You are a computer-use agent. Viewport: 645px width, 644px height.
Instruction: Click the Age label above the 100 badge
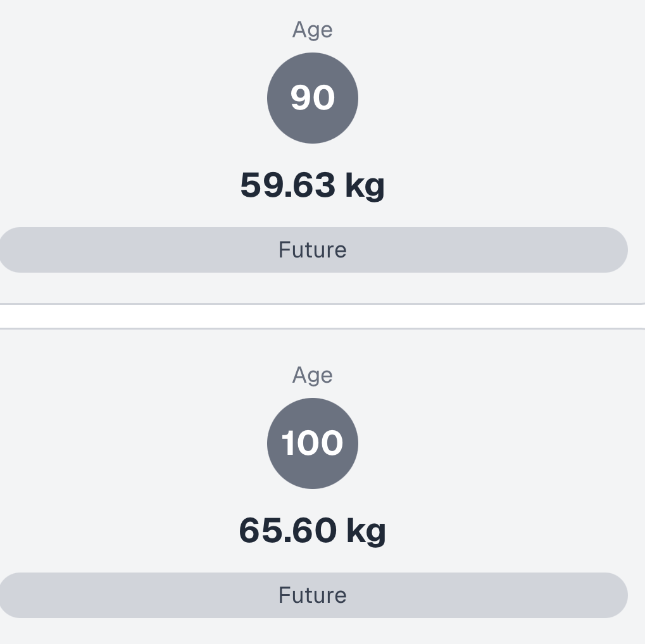313,375
